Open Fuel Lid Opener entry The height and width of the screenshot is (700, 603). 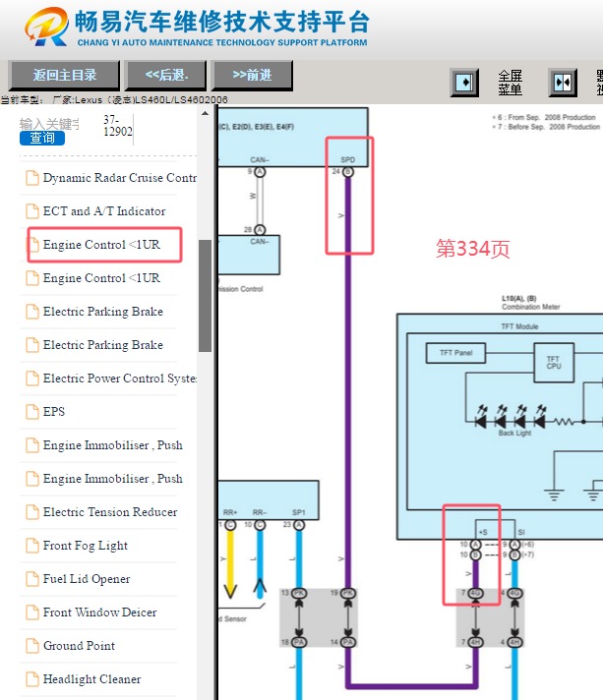(x=87, y=579)
